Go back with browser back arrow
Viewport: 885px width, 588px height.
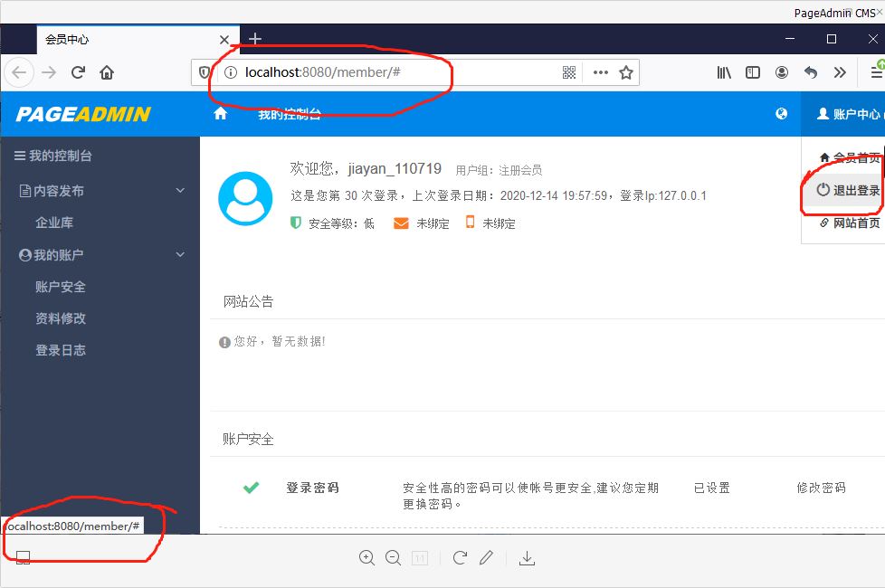[19, 72]
